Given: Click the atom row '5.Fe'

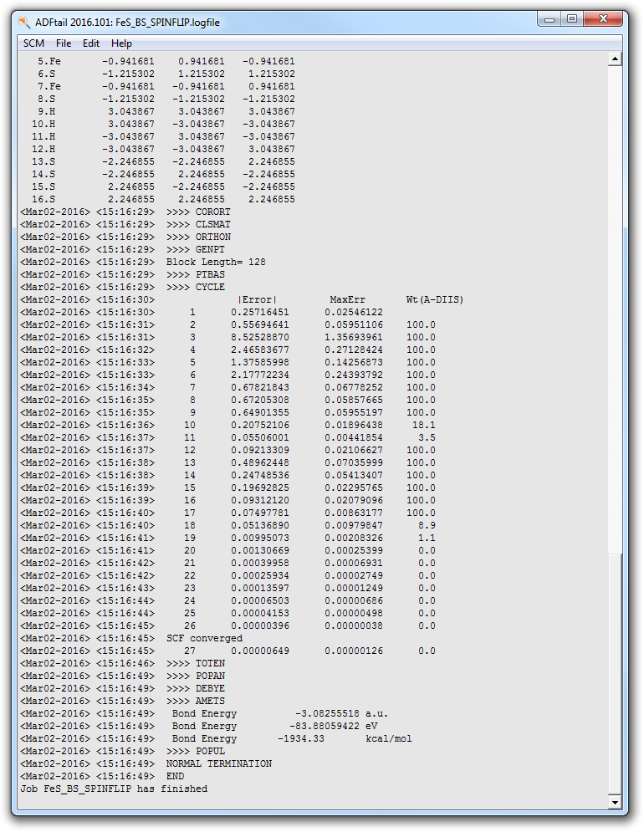Looking at the screenshot, I should point(166,62).
